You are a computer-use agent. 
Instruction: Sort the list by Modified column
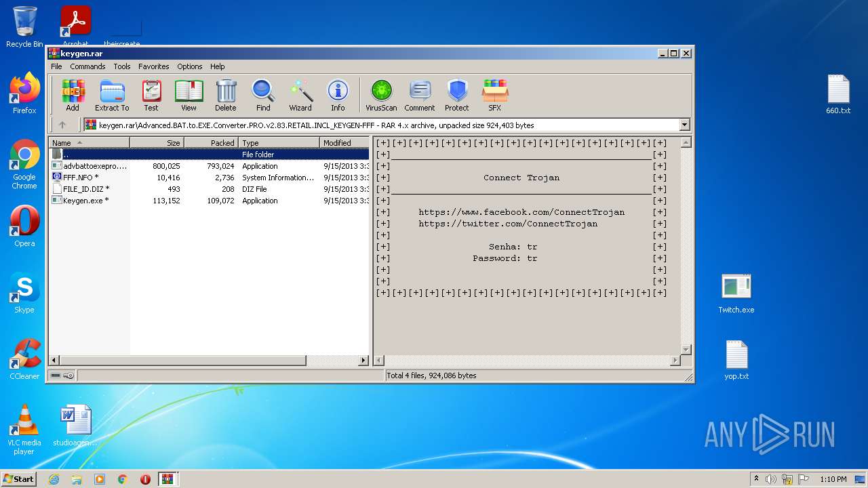coord(344,143)
